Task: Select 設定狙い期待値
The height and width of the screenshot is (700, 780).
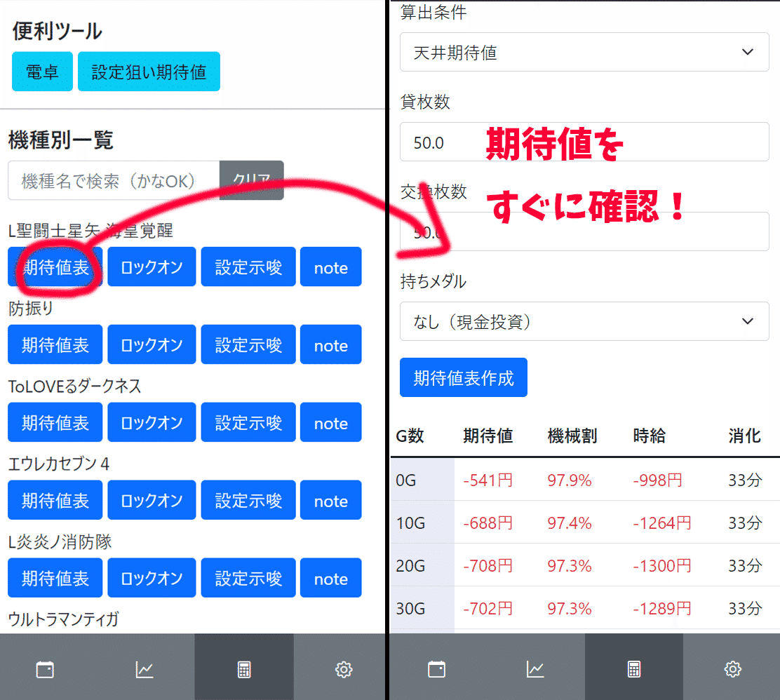Action: (x=149, y=71)
